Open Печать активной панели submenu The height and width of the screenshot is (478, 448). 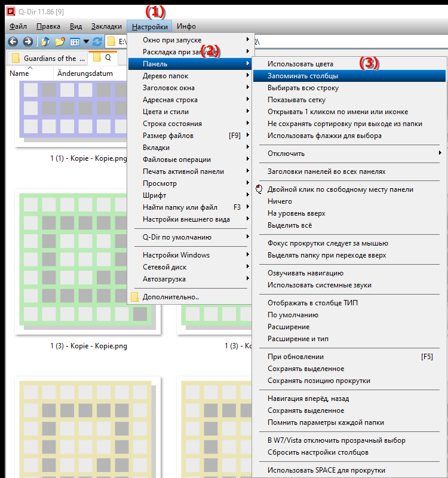click(x=189, y=171)
